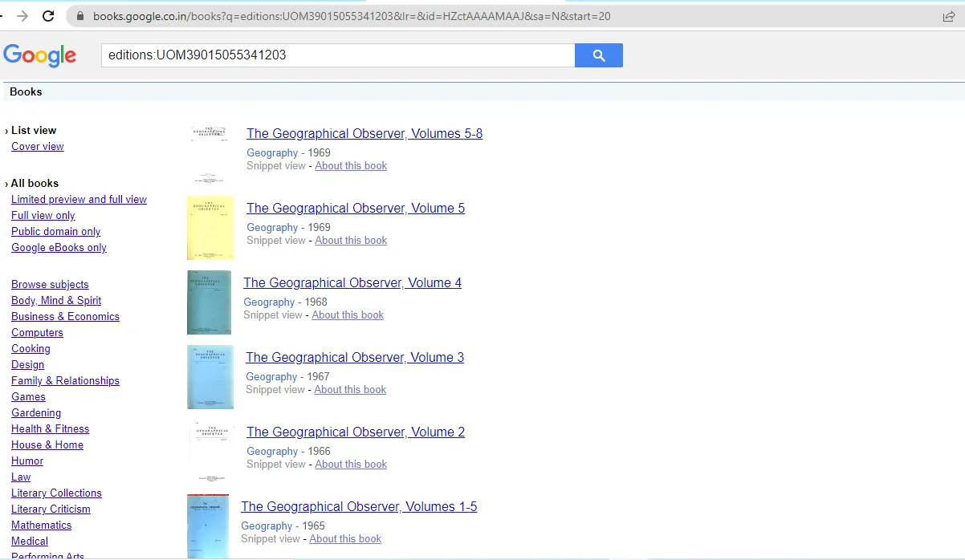Image resolution: width=965 pixels, height=560 pixels.
Task: Click About this book for Volume 5
Action: click(x=351, y=241)
